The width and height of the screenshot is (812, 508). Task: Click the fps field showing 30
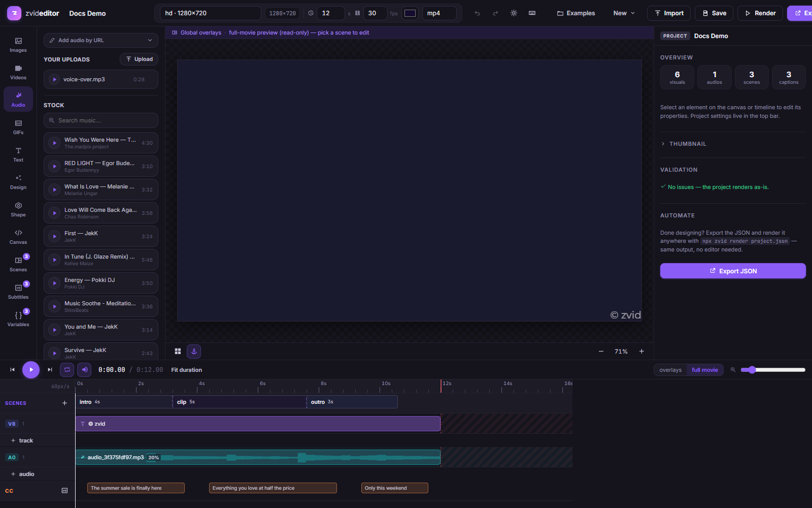coord(376,13)
